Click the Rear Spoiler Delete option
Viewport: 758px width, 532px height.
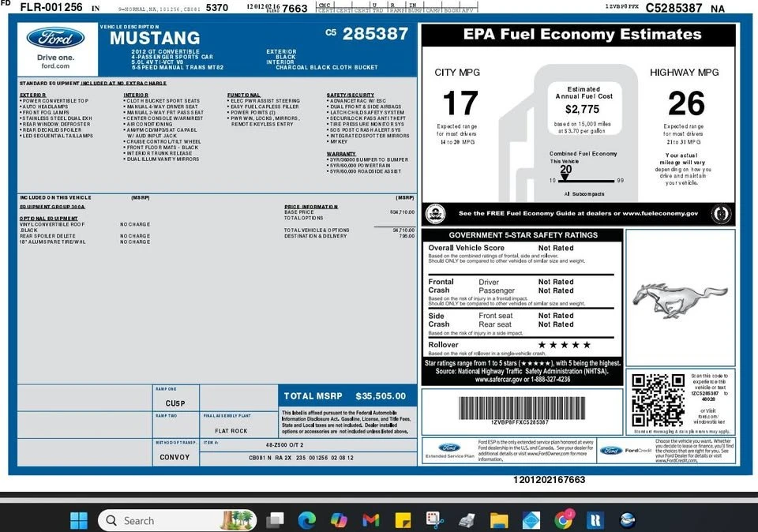pyautogui.click(x=47, y=236)
